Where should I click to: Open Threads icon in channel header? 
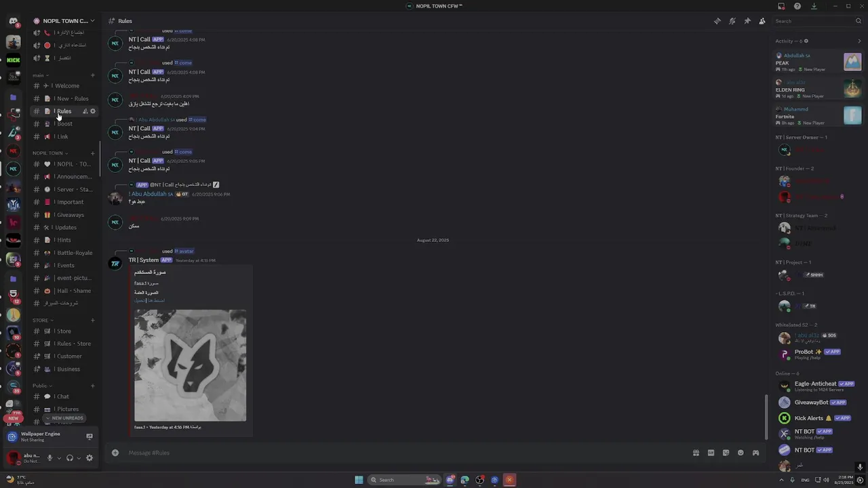pyautogui.click(x=717, y=21)
